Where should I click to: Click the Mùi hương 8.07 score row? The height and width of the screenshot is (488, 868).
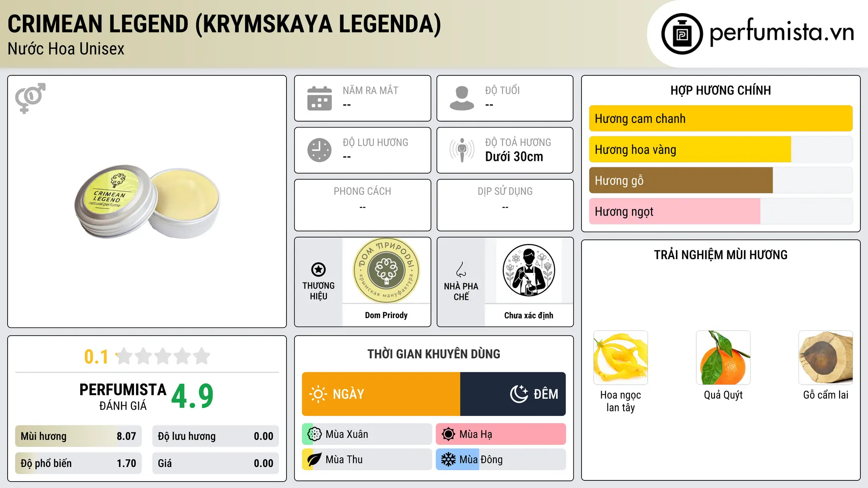[x=78, y=436]
